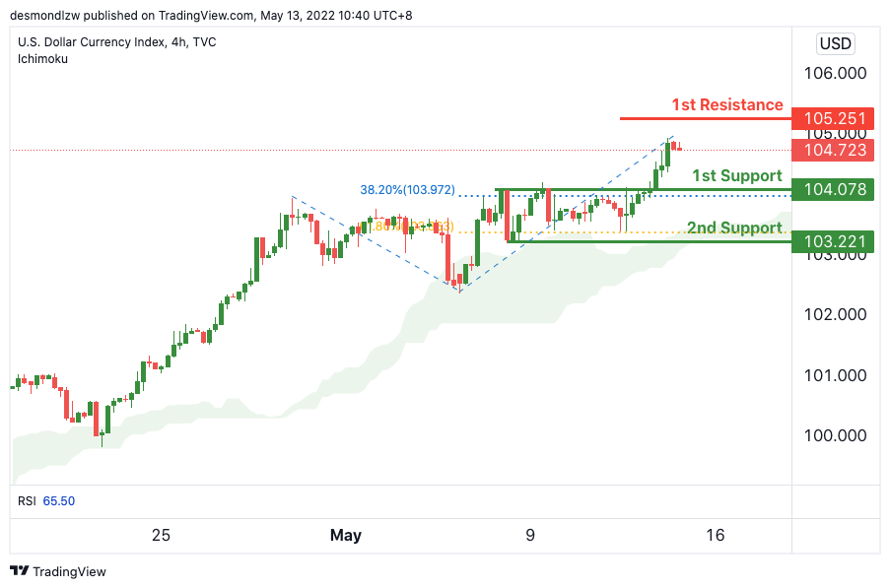The image size is (890, 588).
Task: Click the 38.20%(103.972) Fibonacci label
Action: [x=407, y=189]
